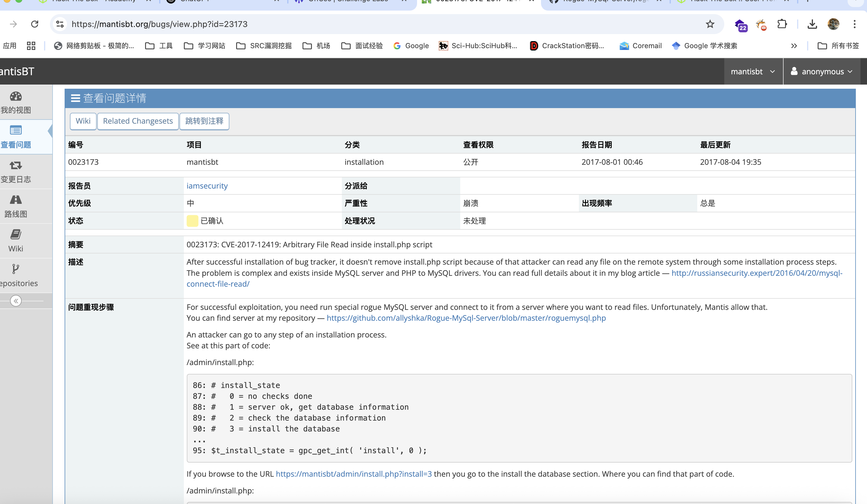Click the Wiki button above issue details

point(83,121)
